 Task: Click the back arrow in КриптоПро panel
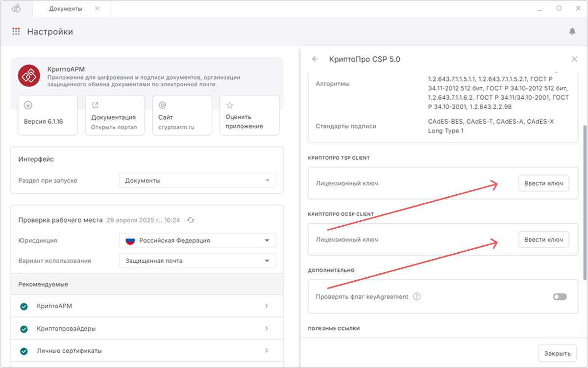(x=315, y=59)
